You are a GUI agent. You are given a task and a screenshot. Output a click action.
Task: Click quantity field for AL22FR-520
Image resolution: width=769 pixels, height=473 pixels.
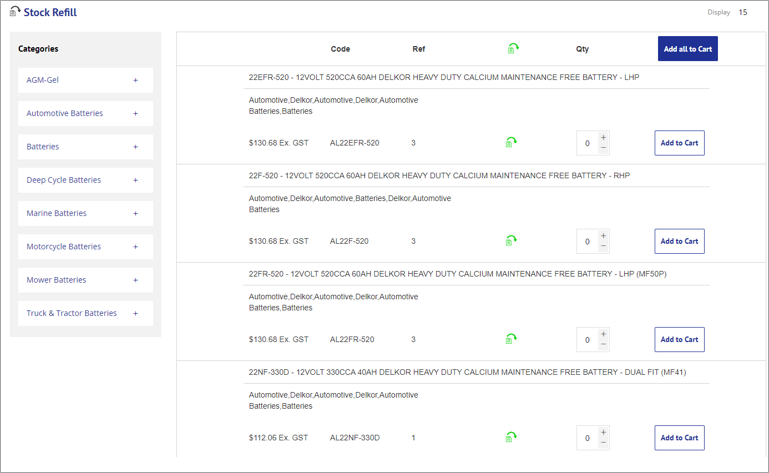(x=588, y=339)
